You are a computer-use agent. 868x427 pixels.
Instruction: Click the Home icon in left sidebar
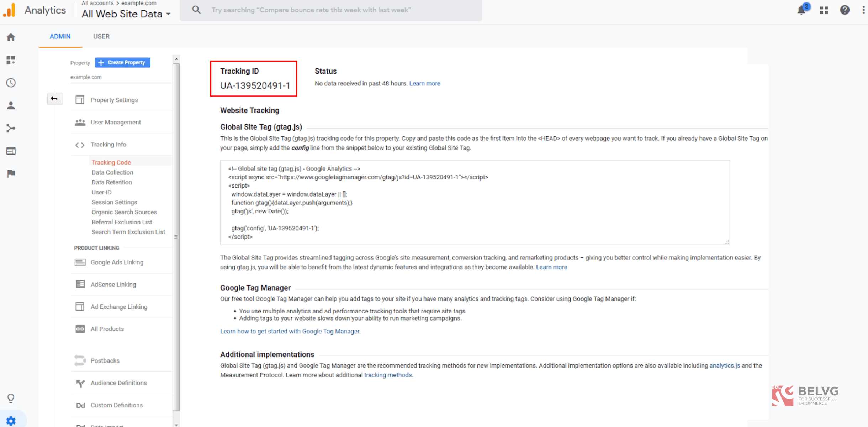[x=11, y=37]
